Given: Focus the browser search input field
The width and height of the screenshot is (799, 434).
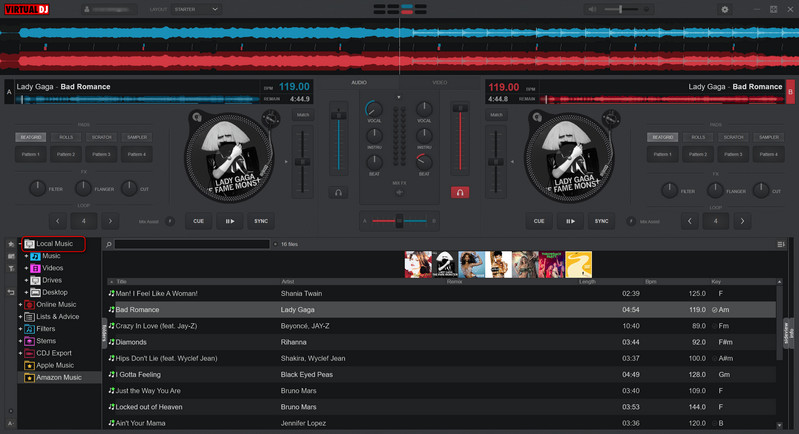Looking at the screenshot, I should (x=192, y=245).
